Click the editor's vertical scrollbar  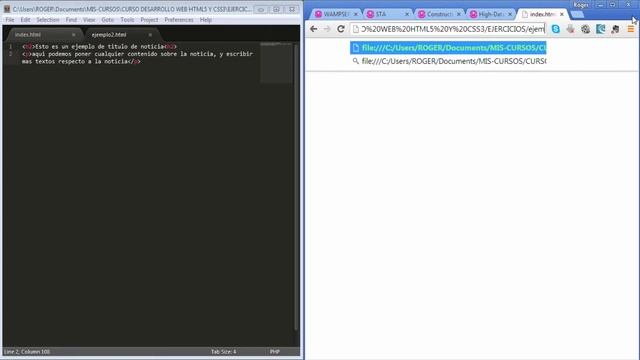point(296,188)
